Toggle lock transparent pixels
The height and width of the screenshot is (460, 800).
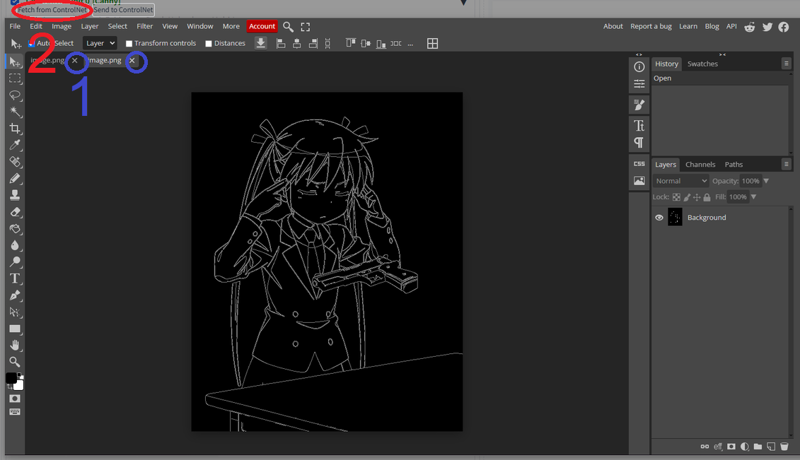(676, 197)
